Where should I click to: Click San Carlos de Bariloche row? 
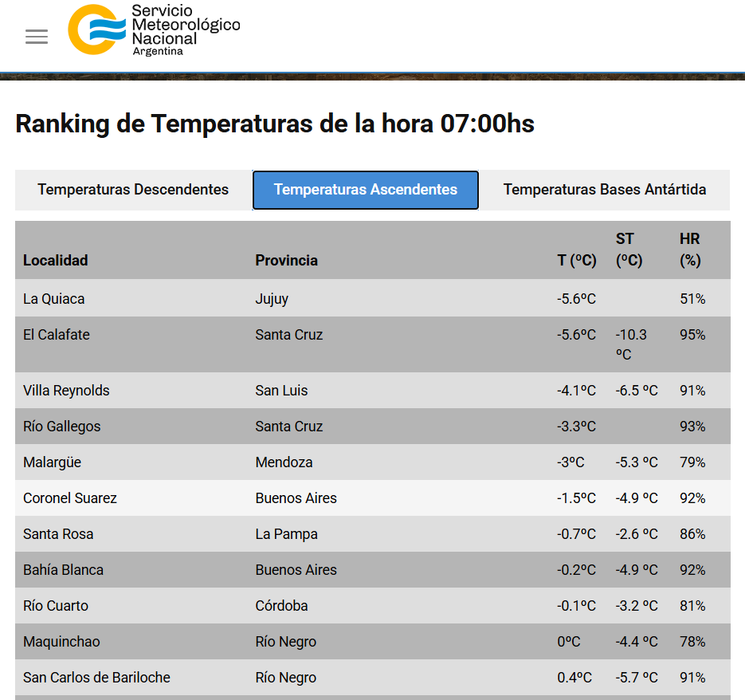pos(373,677)
